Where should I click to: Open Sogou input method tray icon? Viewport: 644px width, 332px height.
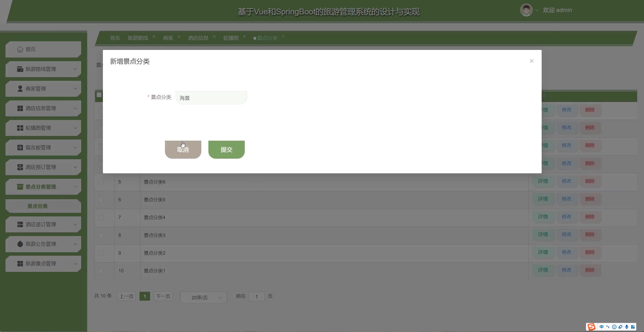pos(591,327)
